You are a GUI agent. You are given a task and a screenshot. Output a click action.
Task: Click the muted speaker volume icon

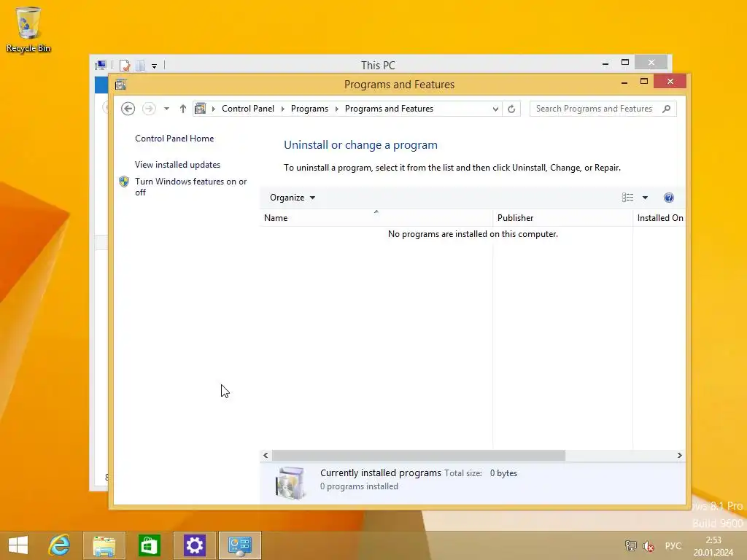(649, 545)
